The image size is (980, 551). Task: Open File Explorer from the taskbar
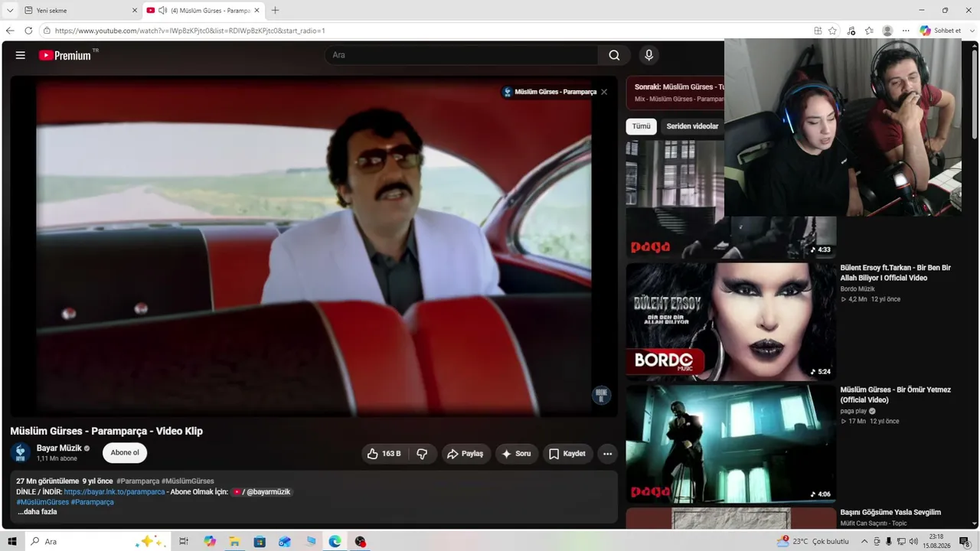(234, 542)
